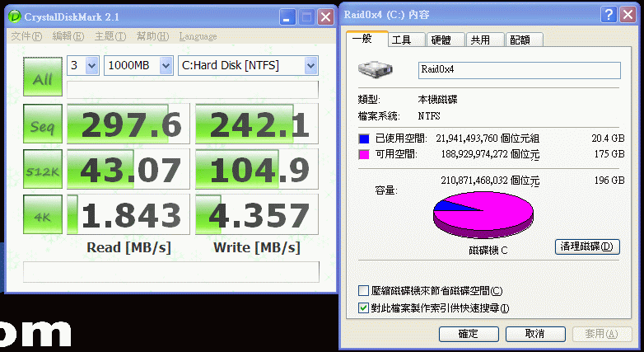Click the 21,941,493,760 used bytes value
The height and width of the screenshot is (352, 644).
point(467,138)
